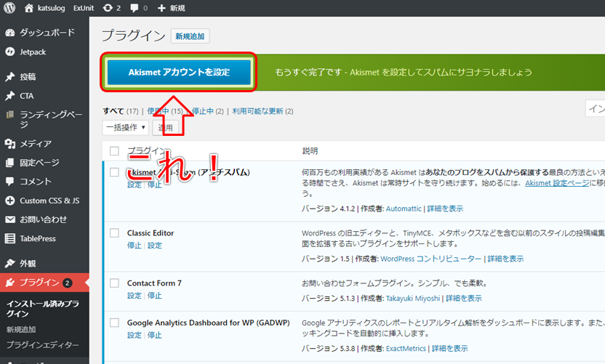The width and height of the screenshot is (605, 364).
Task: Click the コメント bubble icon in sidebar
Action: 10,181
